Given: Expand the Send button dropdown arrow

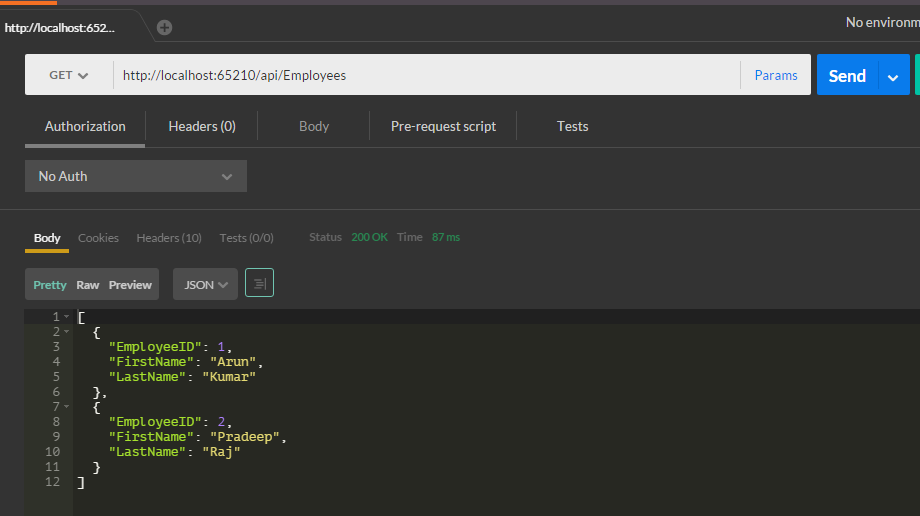Looking at the screenshot, I should click(893, 76).
